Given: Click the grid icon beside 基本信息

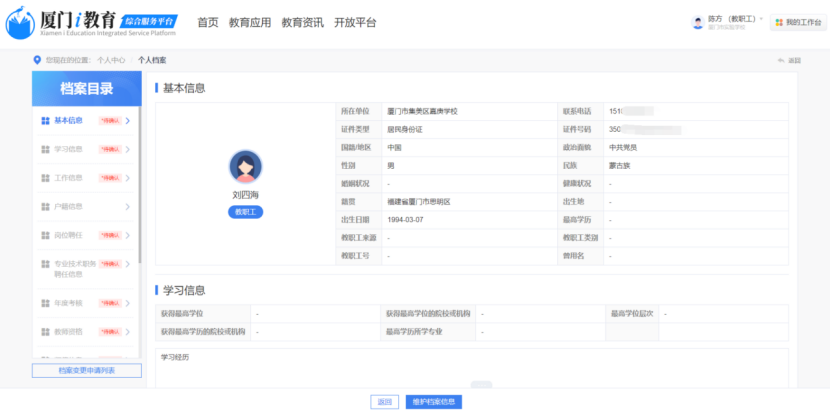Looking at the screenshot, I should pyautogui.click(x=45, y=121).
